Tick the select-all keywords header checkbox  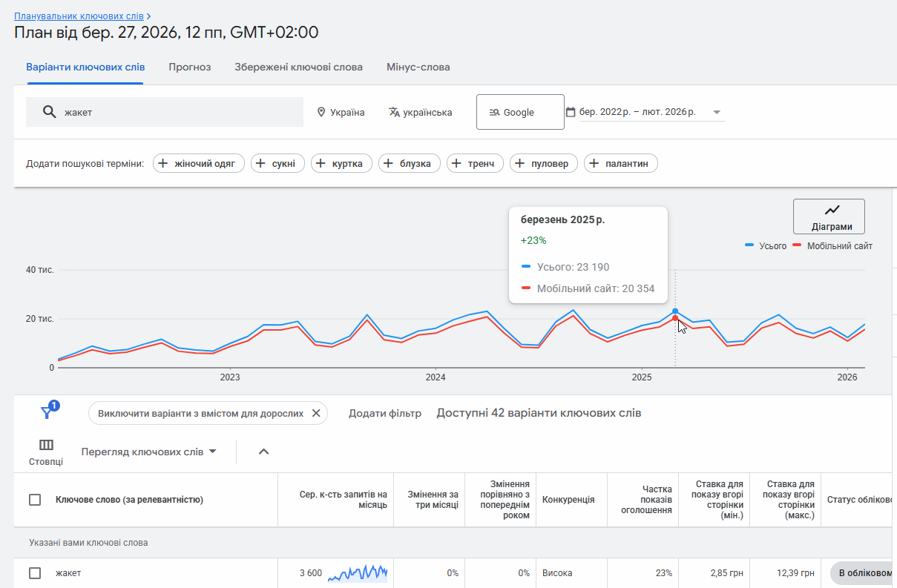35,500
